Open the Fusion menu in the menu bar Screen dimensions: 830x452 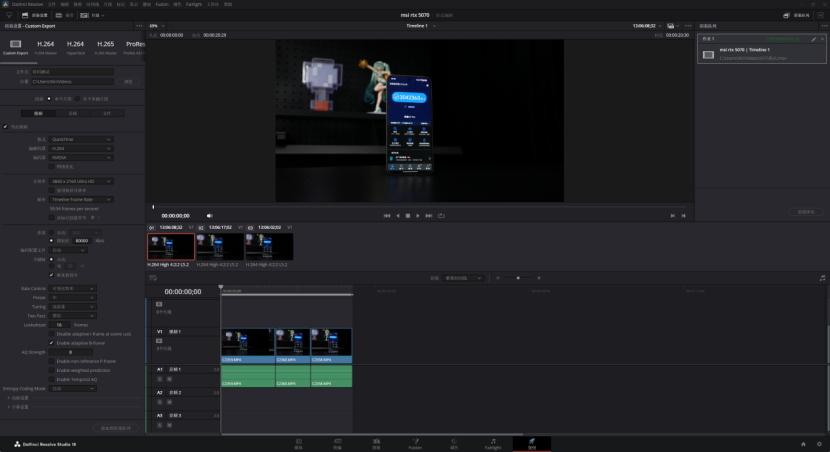pos(161,4)
